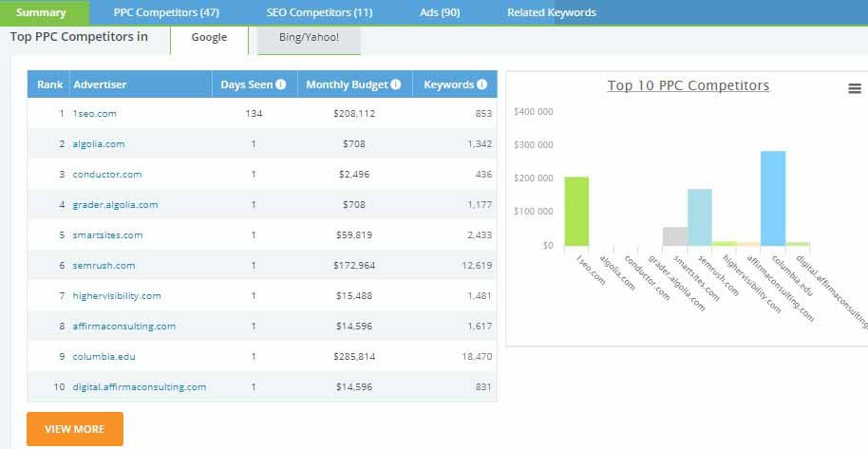Click the Advertiser column header

(x=100, y=84)
